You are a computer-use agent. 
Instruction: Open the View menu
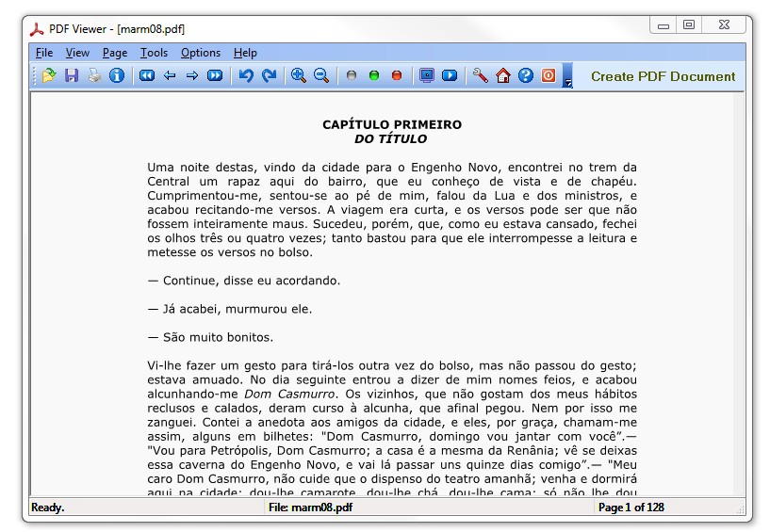pyautogui.click(x=77, y=53)
